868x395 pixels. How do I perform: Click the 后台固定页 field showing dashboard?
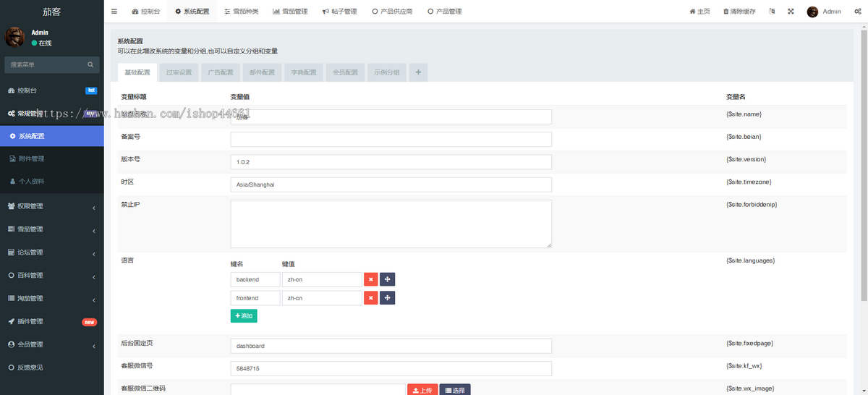click(391, 346)
